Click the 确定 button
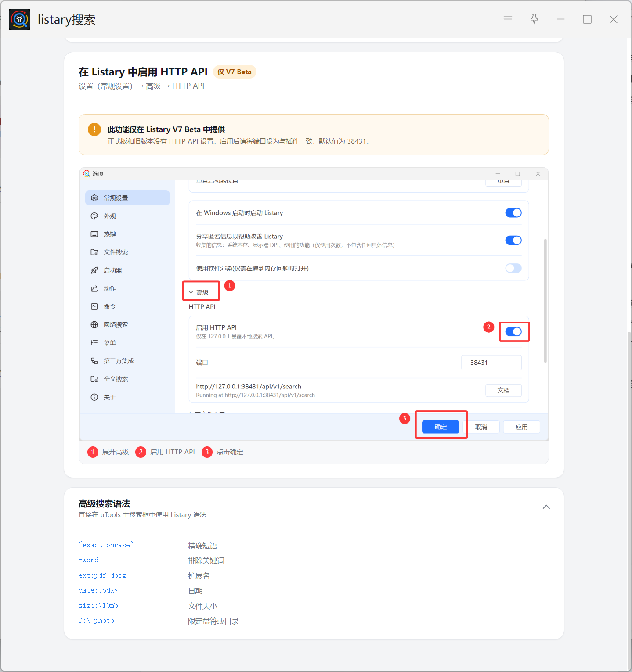Viewport: 632px width, 672px height. [441, 427]
